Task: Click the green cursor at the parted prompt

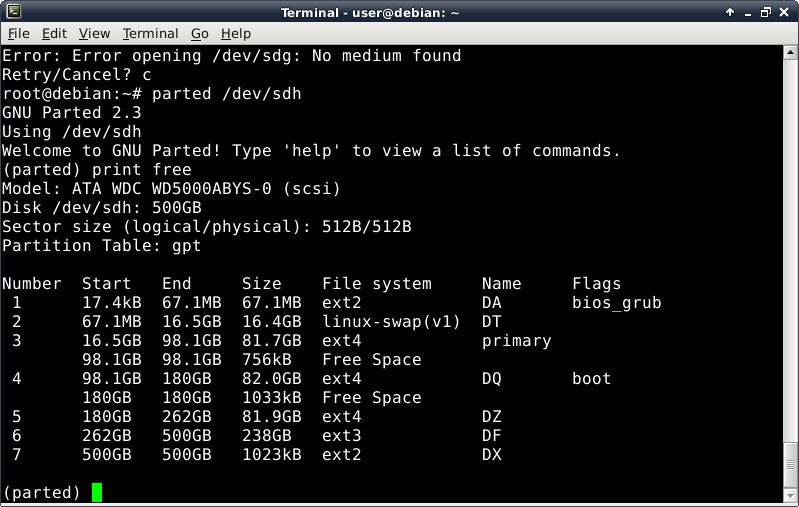Action: coord(97,492)
